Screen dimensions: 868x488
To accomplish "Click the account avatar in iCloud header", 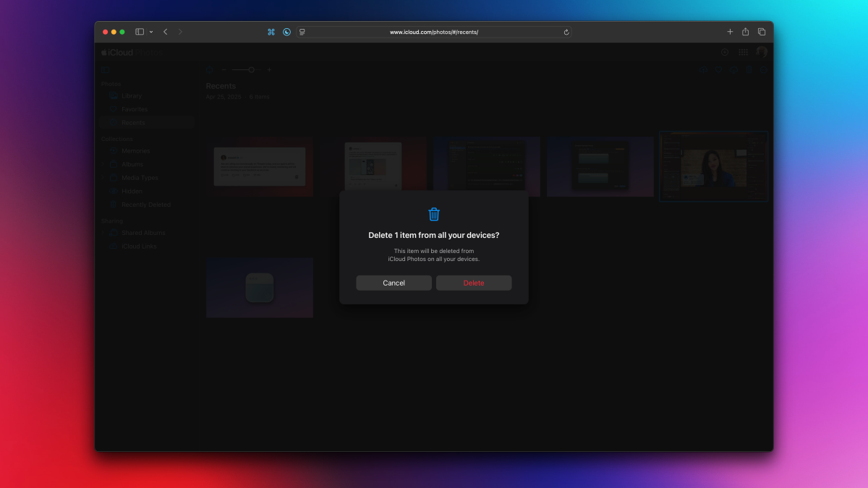I will [x=762, y=52].
